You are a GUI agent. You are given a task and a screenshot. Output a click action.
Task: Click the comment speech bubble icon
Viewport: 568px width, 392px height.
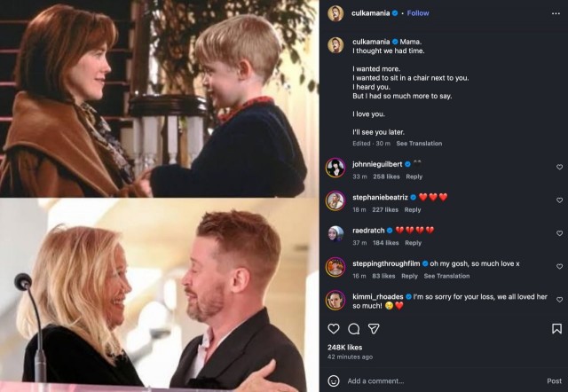(x=353, y=328)
